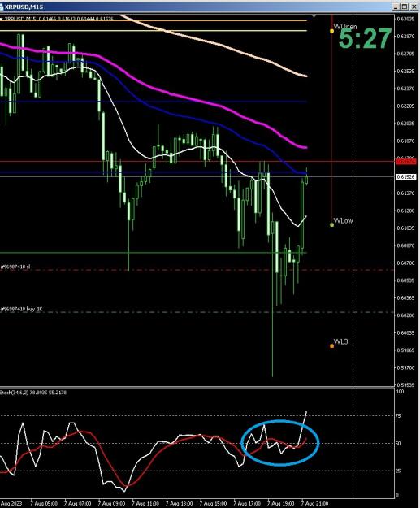Close the XRPUSD,M15 chart window
The width and height of the screenshot is (420, 508).
click(414, 7)
